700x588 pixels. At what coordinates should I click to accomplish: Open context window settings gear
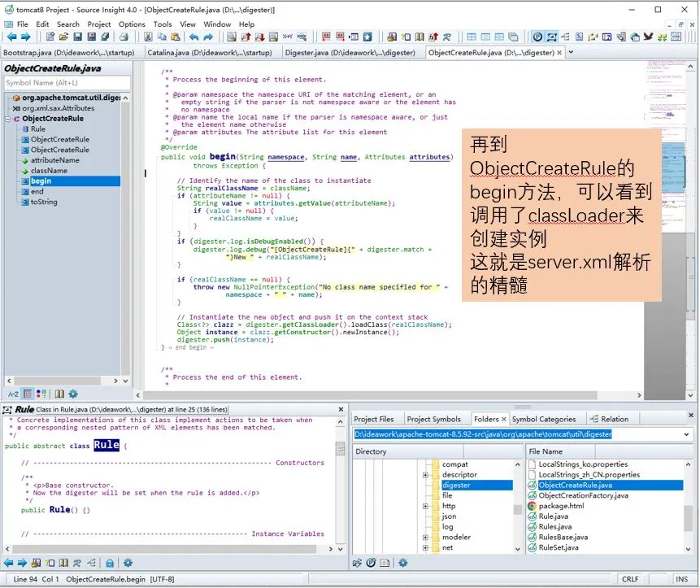[x=128, y=563]
